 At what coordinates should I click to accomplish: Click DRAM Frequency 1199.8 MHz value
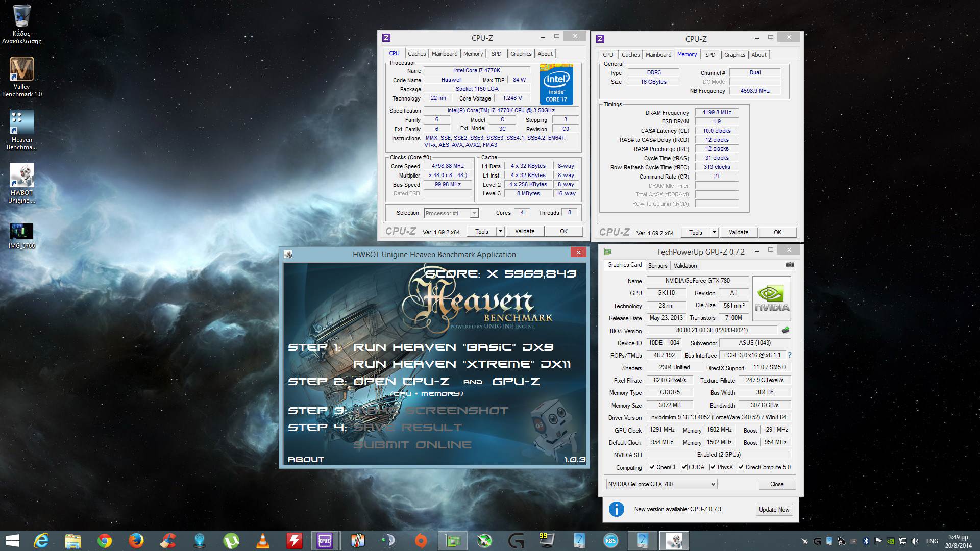tap(717, 113)
